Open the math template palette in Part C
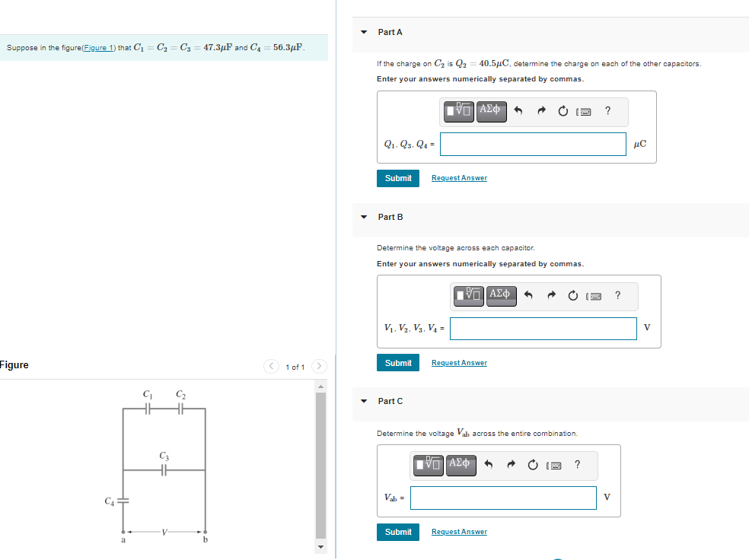This screenshot has height=560, width=749. [429, 465]
